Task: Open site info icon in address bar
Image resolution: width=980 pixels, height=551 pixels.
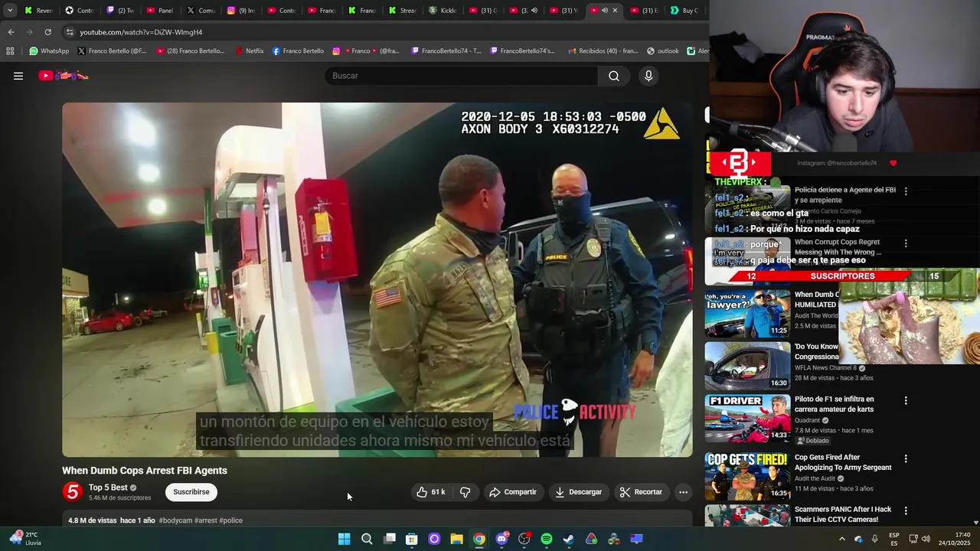Action: tap(70, 32)
